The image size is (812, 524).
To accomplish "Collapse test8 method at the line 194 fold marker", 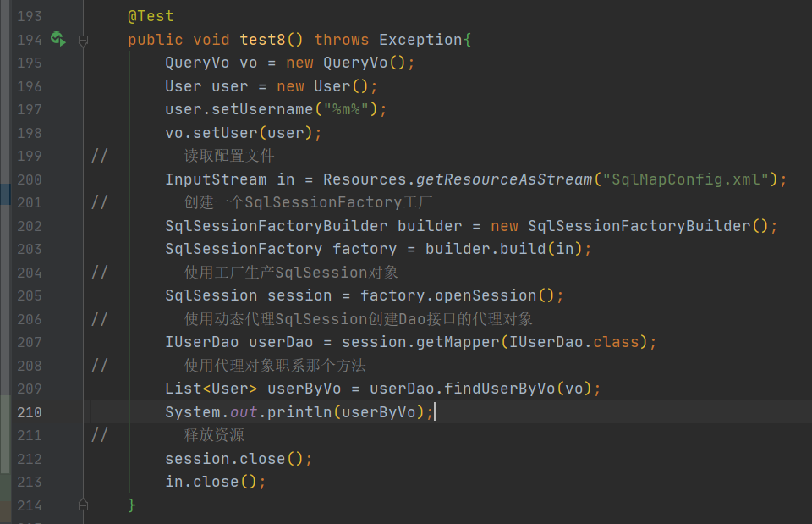I will [83, 40].
